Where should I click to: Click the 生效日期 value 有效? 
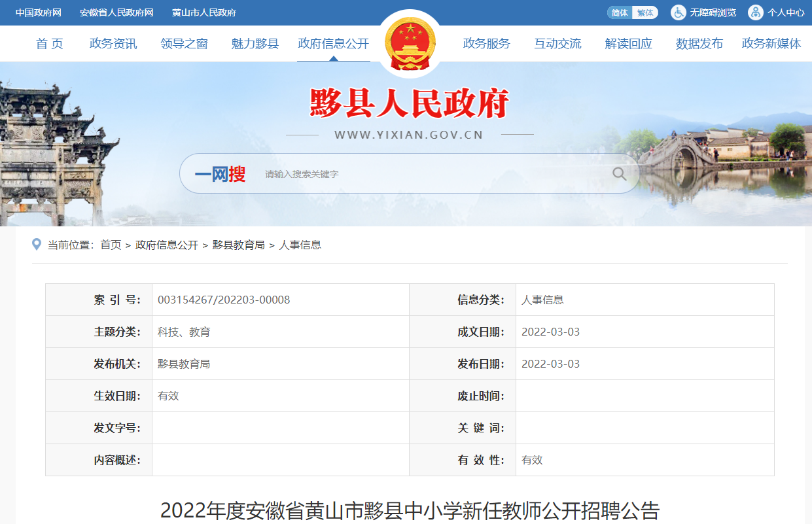(168, 396)
